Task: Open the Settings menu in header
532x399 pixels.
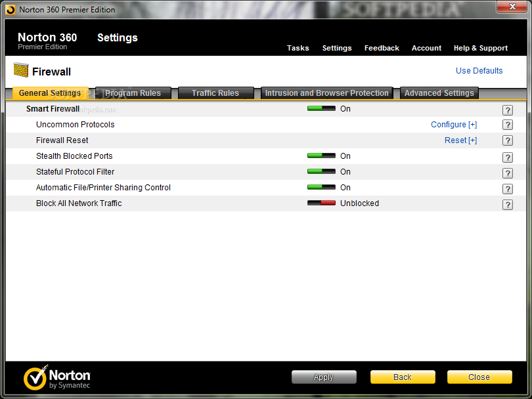Action: pyautogui.click(x=337, y=48)
